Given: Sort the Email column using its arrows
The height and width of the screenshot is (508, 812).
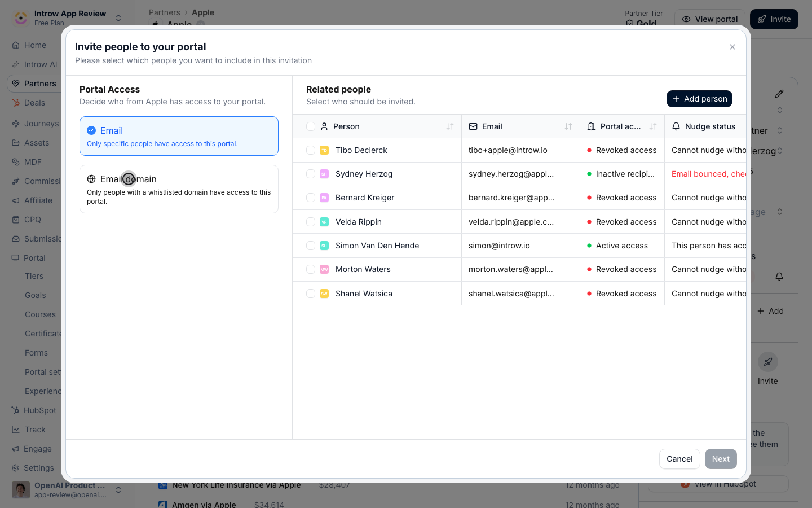Looking at the screenshot, I should click(x=568, y=126).
